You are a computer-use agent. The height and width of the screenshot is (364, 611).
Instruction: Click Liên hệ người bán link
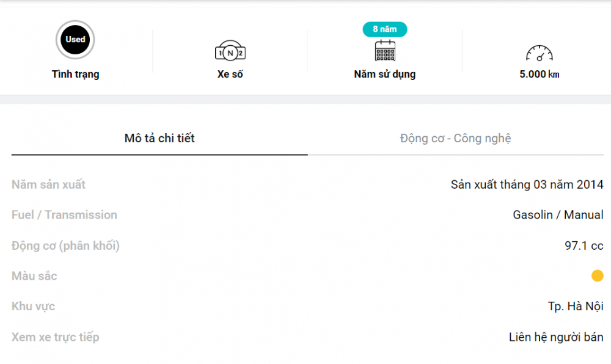(x=556, y=337)
